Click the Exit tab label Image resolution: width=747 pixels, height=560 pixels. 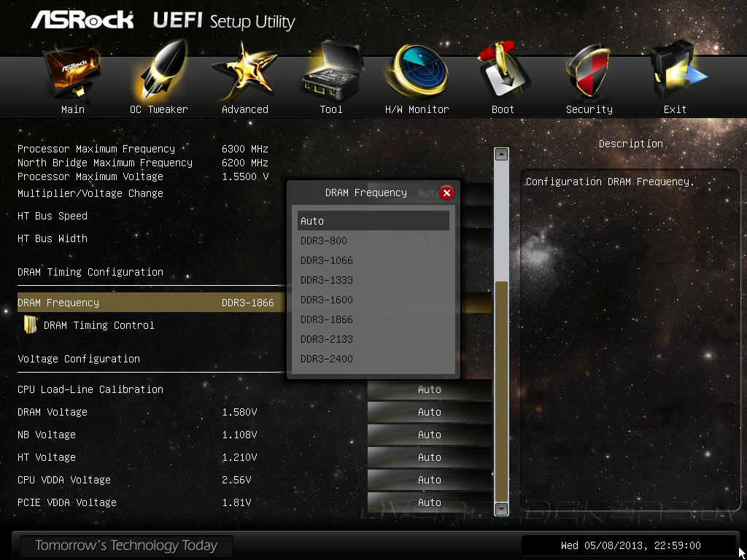[x=675, y=109]
